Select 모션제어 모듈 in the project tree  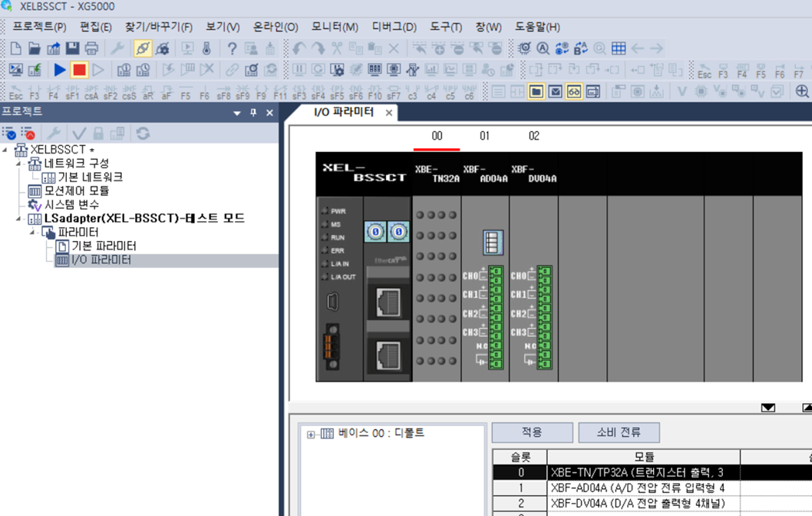coord(77,191)
